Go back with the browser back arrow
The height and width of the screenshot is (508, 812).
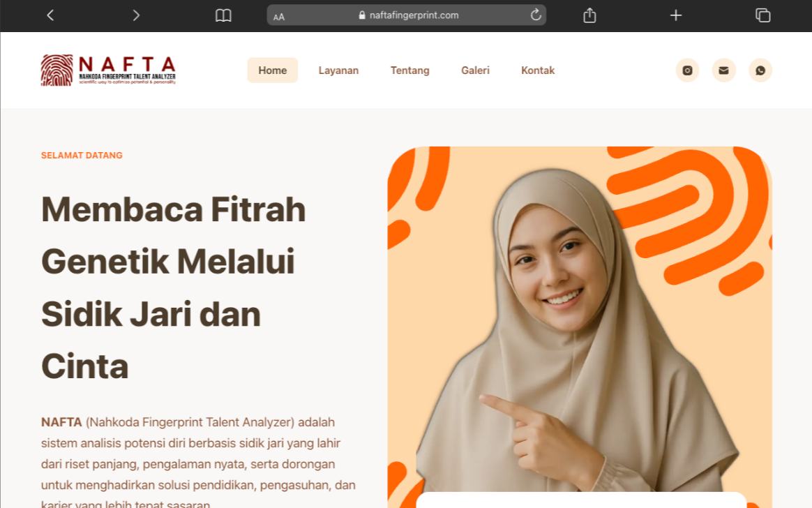pyautogui.click(x=50, y=15)
